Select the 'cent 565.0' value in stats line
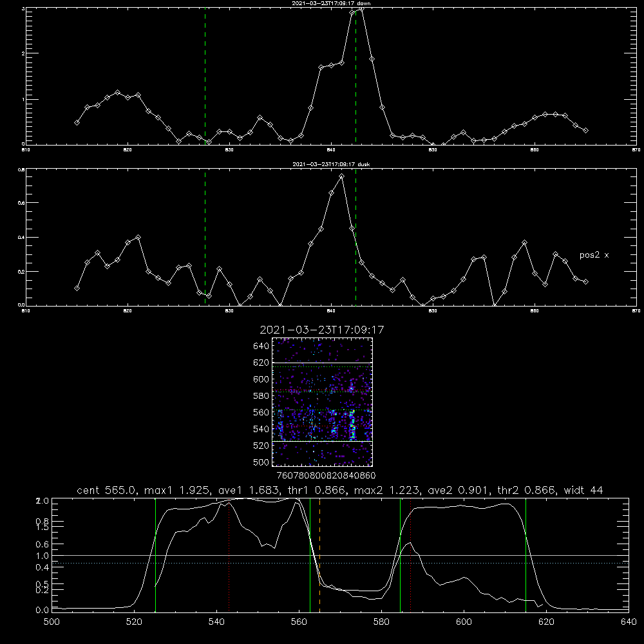Screen dimensions: 644x644 click(x=106, y=490)
